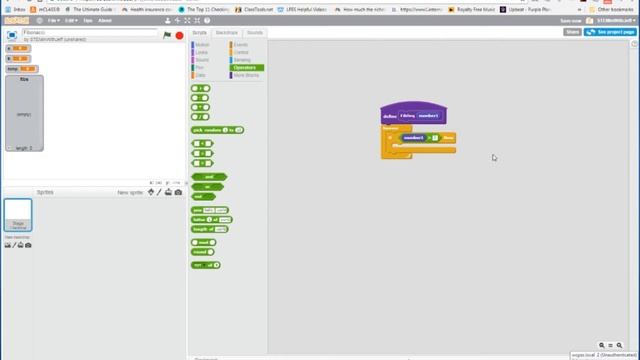Viewport: 640px width, 360px height.
Task: Switch to the Sounds tab
Action: click(255, 33)
